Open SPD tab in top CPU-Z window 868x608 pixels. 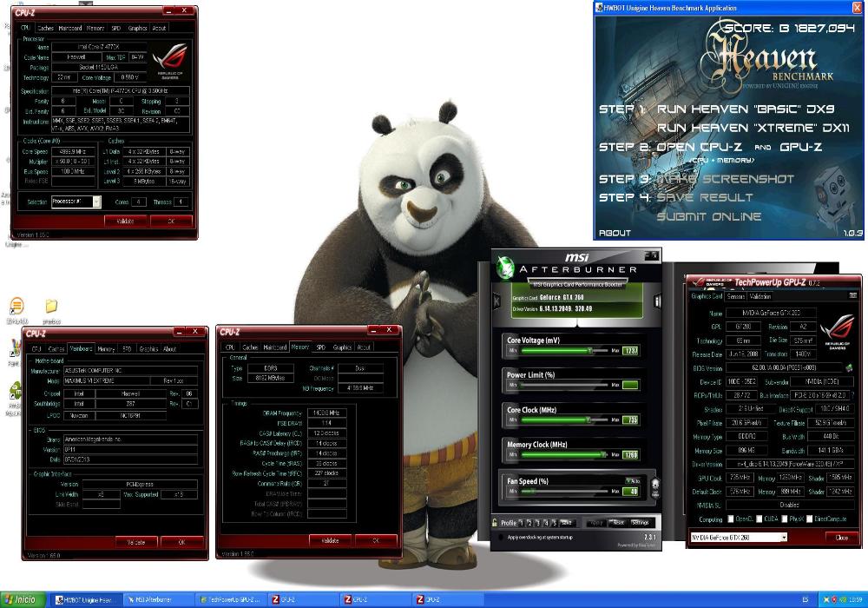coord(115,29)
